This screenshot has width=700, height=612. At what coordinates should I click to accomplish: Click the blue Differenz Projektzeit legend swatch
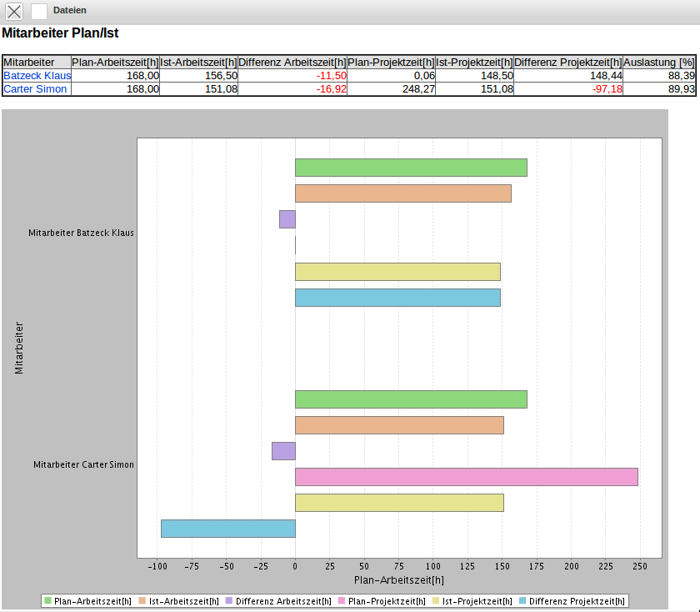pyautogui.click(x=522, y=600)
